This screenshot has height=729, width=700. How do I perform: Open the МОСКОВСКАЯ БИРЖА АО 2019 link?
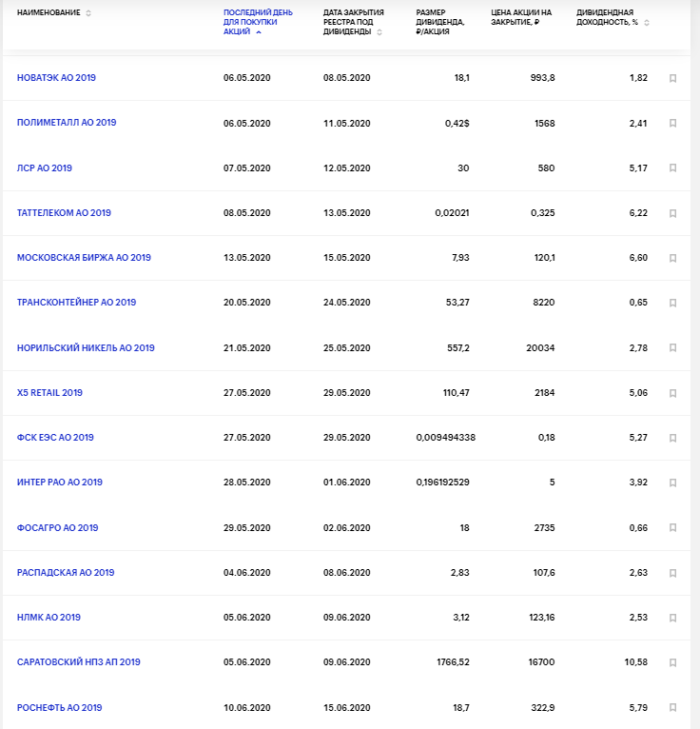coord(84,257)
